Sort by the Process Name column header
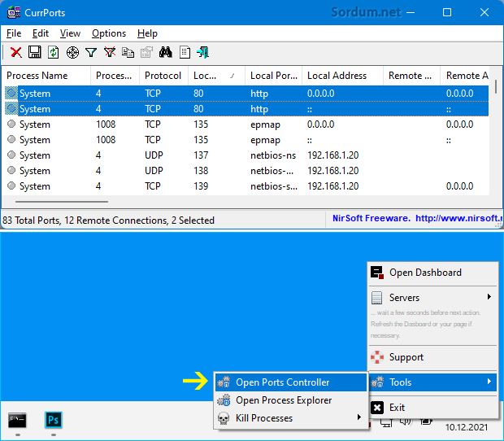The width and height of the screenshot is (504, 441). pos(46,76)
